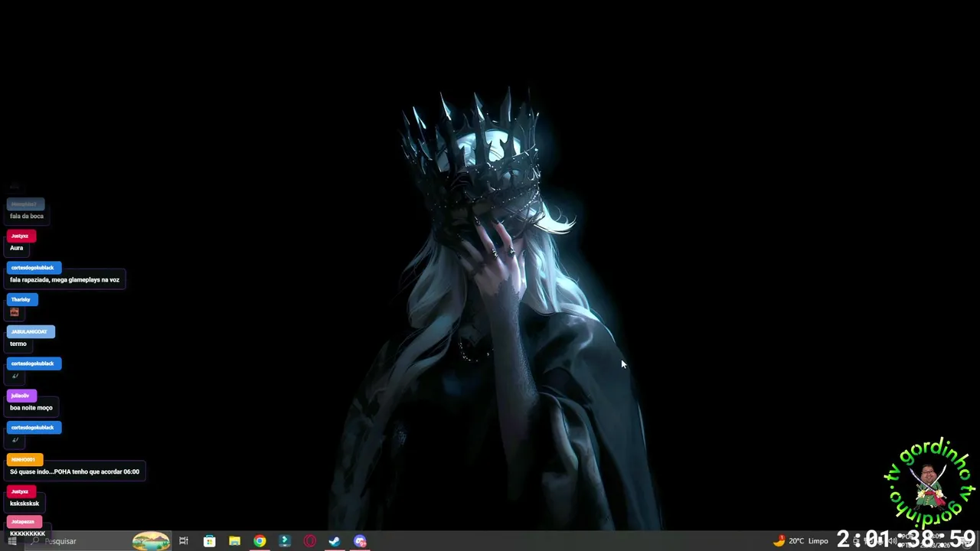Click the Tharlsky username badge

click(x=22, y=299)
